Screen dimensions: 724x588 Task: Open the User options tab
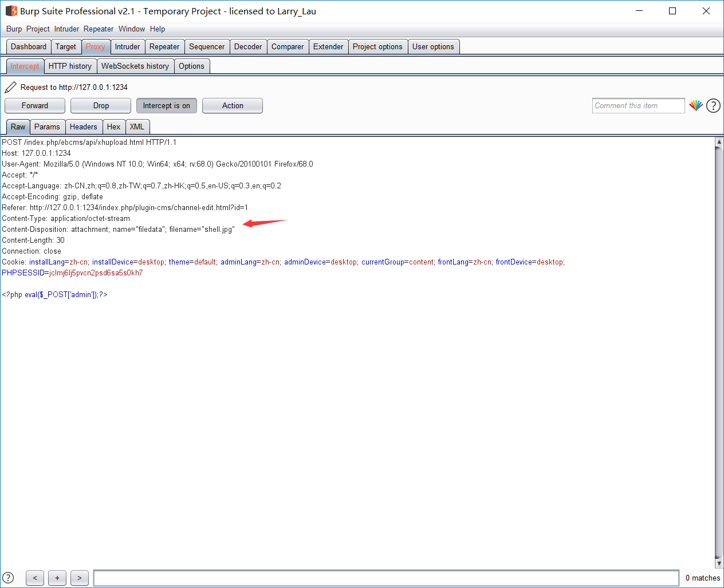click(433, 46)
